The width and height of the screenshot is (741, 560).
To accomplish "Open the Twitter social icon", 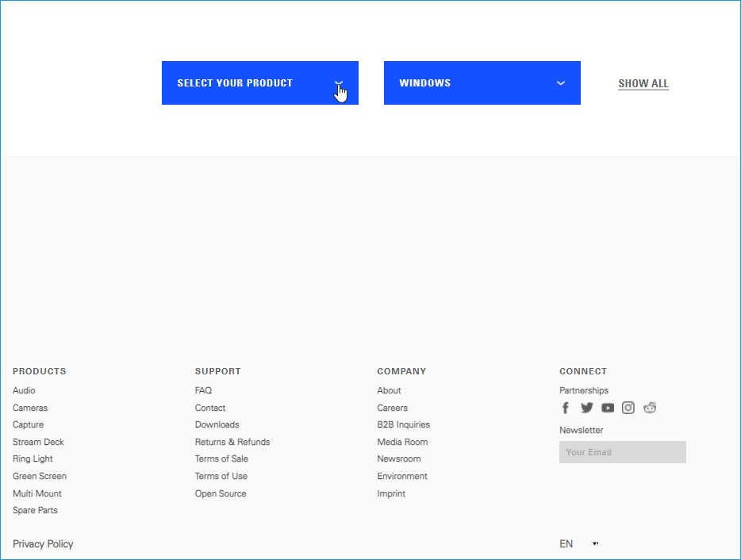I will click(586, 408).
